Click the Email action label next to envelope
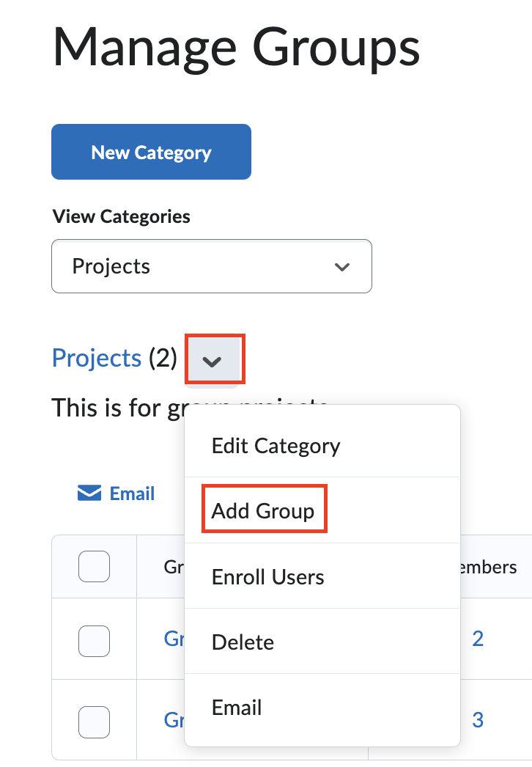 tap(132, 493)
